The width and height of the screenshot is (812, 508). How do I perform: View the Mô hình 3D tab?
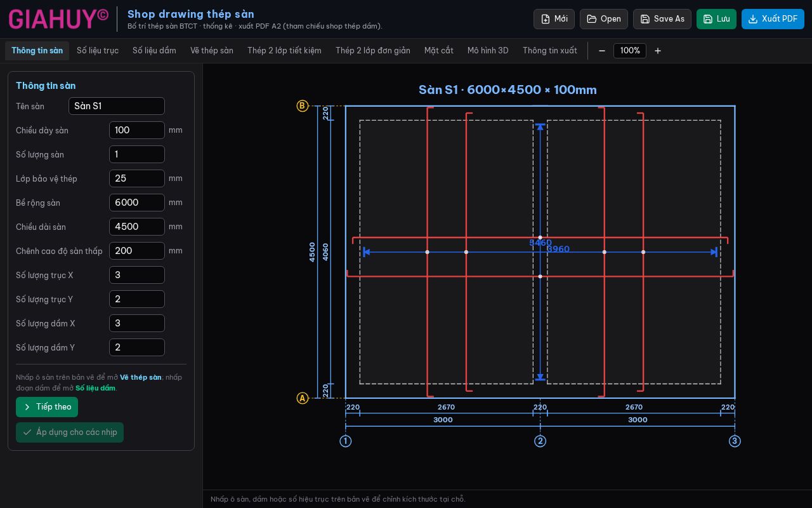(x=488, y=51)
